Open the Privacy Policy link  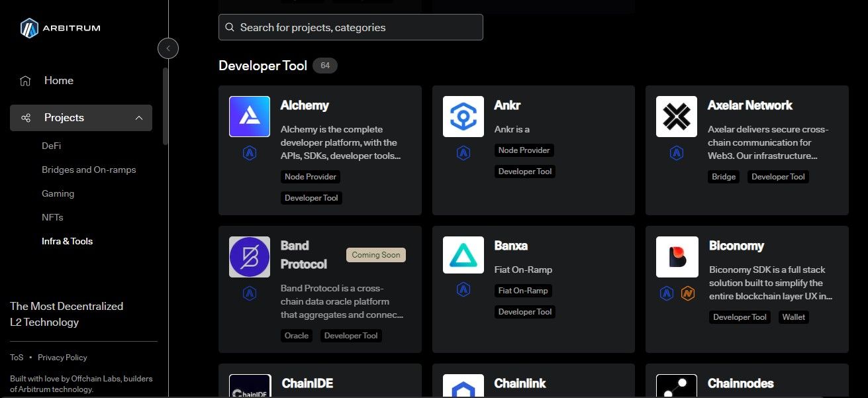point(62,358)
